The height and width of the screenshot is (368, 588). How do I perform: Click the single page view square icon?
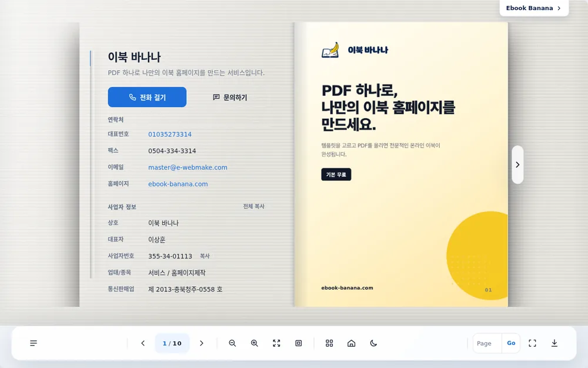point(299,343)
